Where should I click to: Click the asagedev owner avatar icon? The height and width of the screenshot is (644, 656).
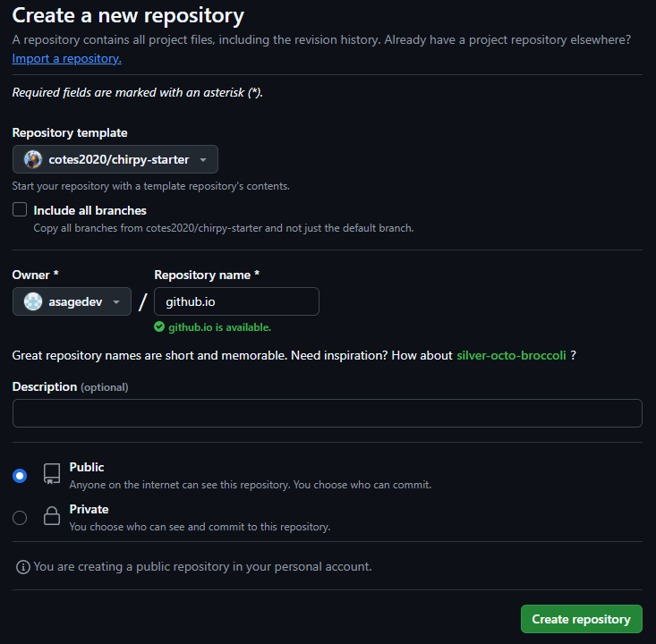(32, 301)
